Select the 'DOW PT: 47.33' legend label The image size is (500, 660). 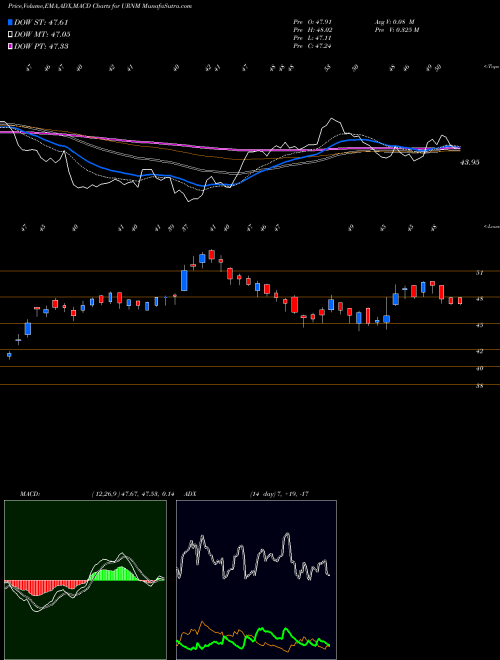click(41, 46)
